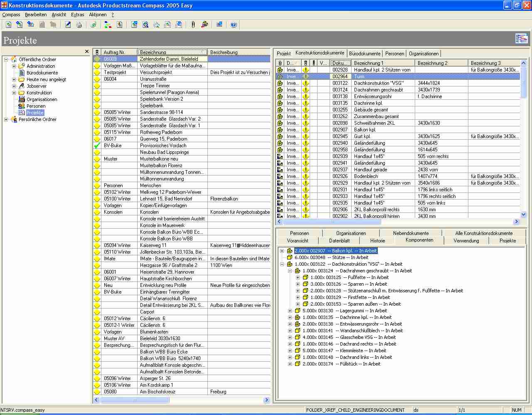Open the Verwendung tab

(x=466, y=241)
